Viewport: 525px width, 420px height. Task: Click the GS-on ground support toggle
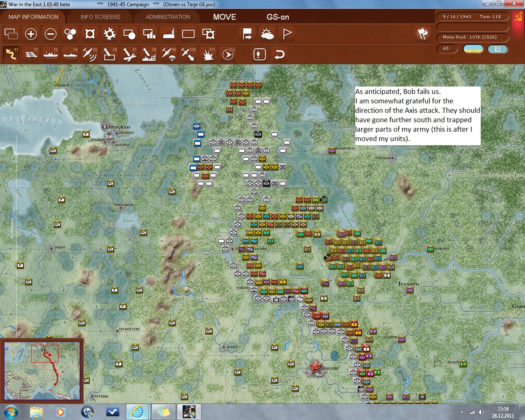[278, 17]
